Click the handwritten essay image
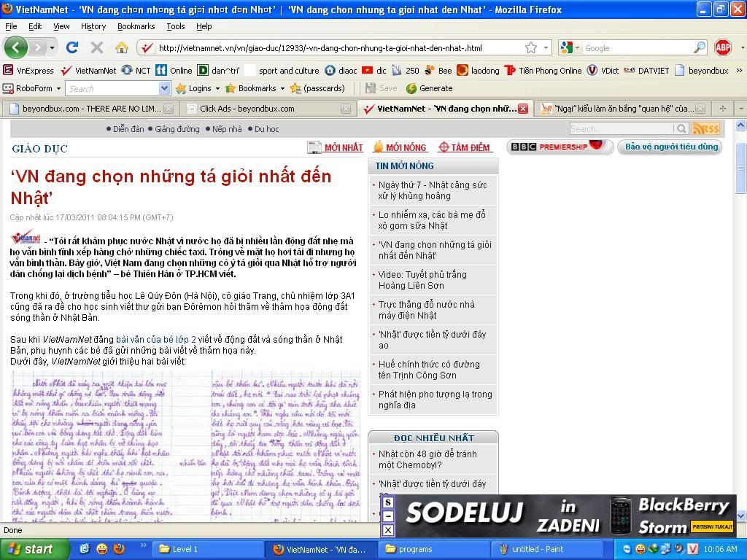This screenshot has width=747, height=560. click(185, 446)
